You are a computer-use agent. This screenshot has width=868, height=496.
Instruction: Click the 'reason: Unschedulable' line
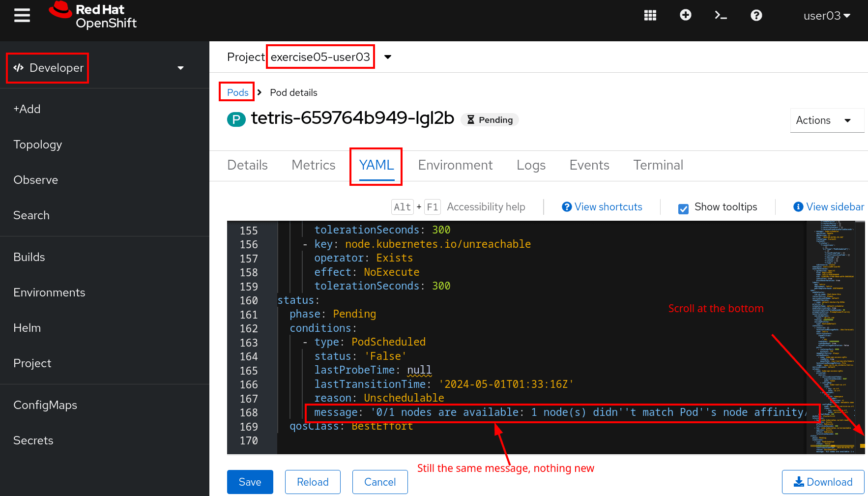click(379, 398)
